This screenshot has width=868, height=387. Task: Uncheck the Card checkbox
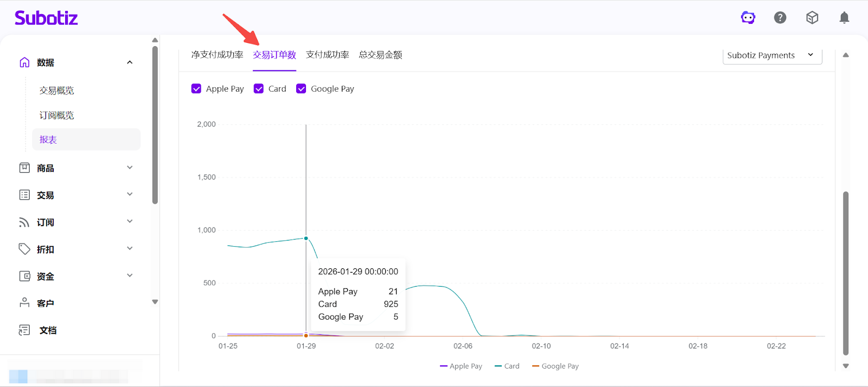click(x=259, y=89)
